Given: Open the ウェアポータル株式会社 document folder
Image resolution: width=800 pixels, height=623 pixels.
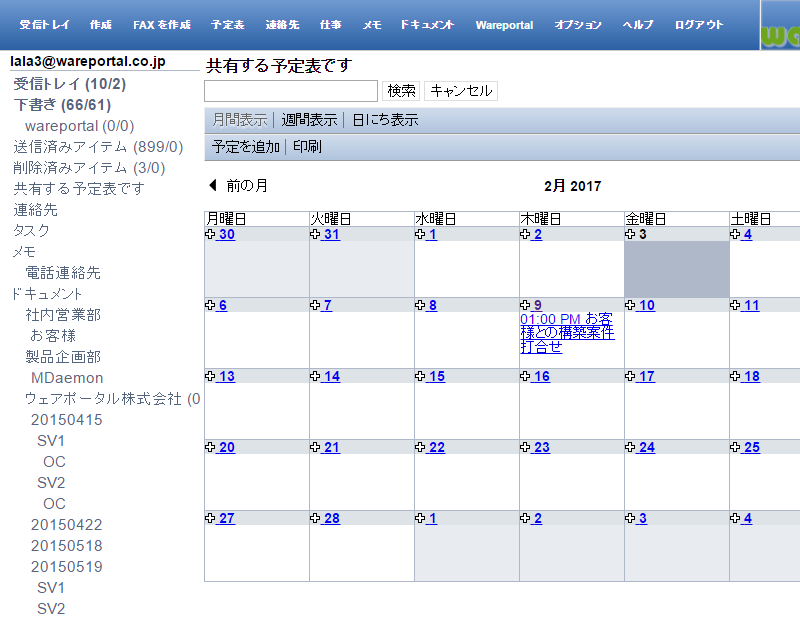Looking at the screenshot, I should pyautogui.click(x=110, y=399).
